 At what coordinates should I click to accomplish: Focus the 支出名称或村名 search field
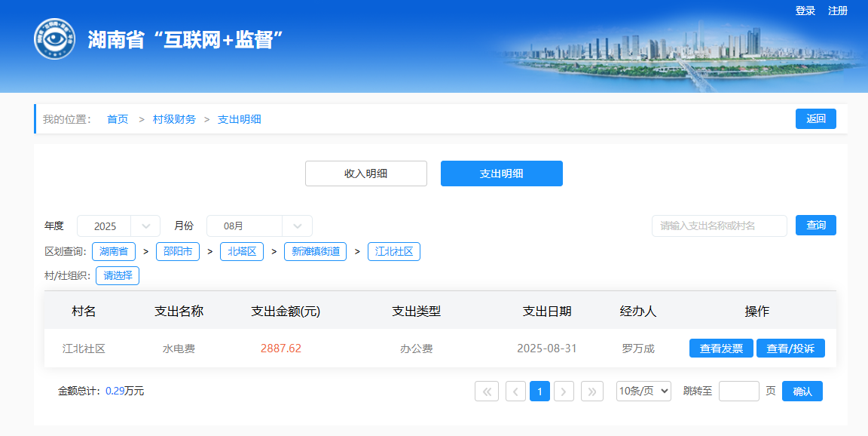pyautogui.click(x=719, y=226)
